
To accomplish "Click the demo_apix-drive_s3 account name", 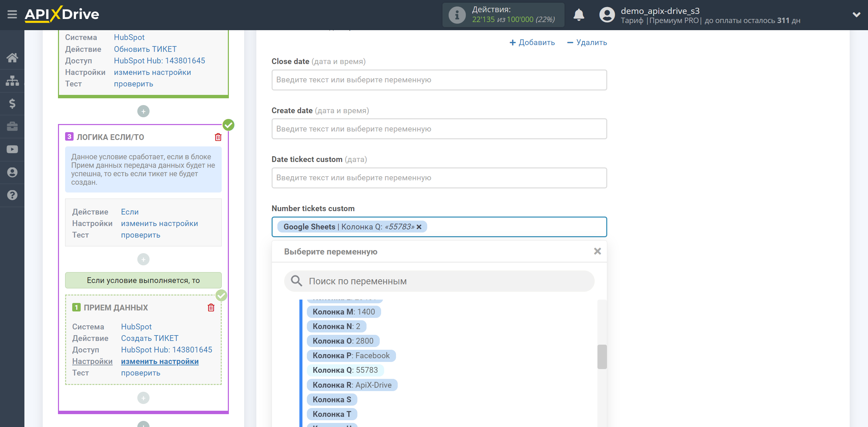I will pos(660,11).
